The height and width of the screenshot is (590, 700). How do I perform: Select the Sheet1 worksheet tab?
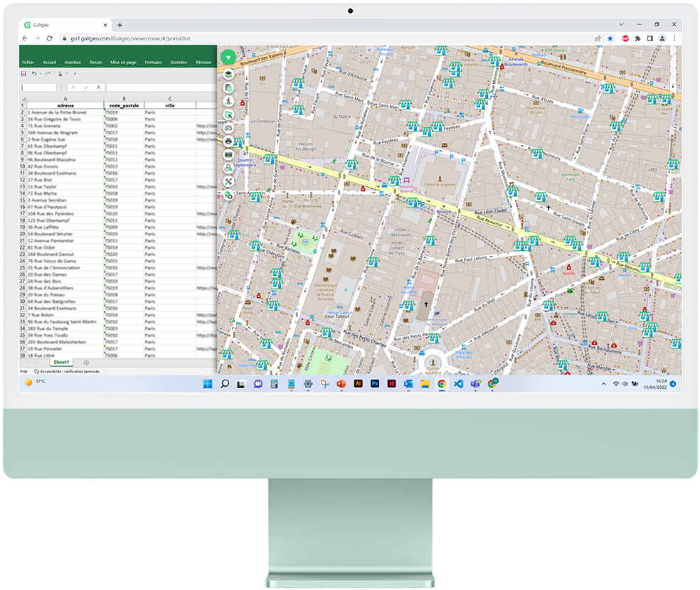(x=61, y=363)
